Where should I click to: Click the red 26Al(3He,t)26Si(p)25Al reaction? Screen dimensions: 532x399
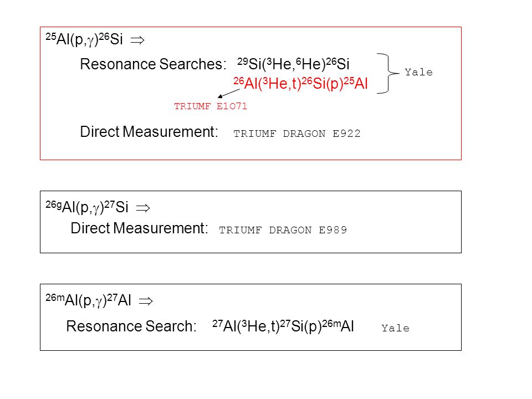coord(300,84)
